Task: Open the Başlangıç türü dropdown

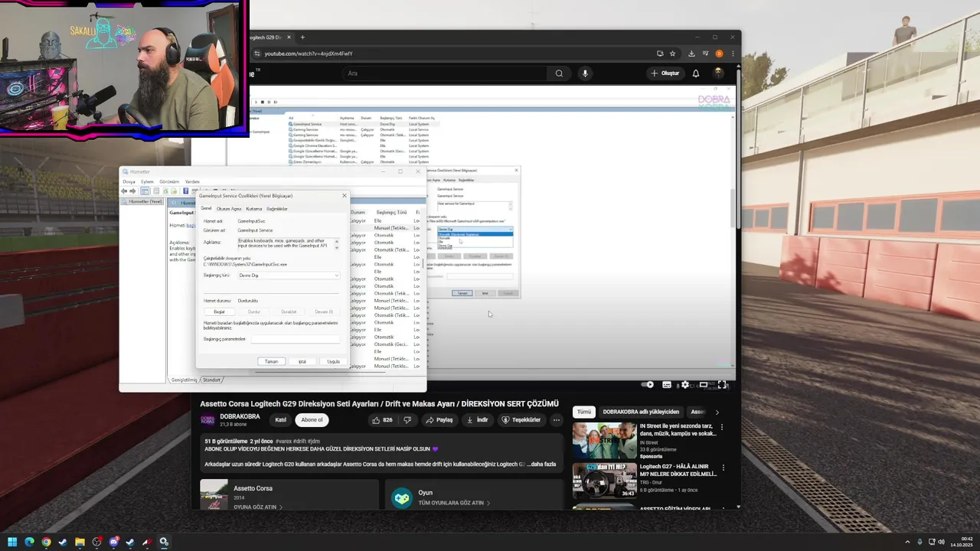Action: (x=289, y=275)
